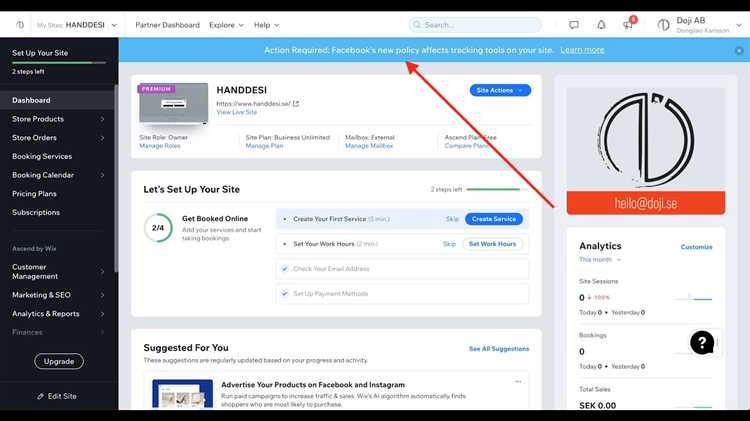This screenshot has height=421, width=750.
Task: Click View Live Site link
Action: click(237, 112)
